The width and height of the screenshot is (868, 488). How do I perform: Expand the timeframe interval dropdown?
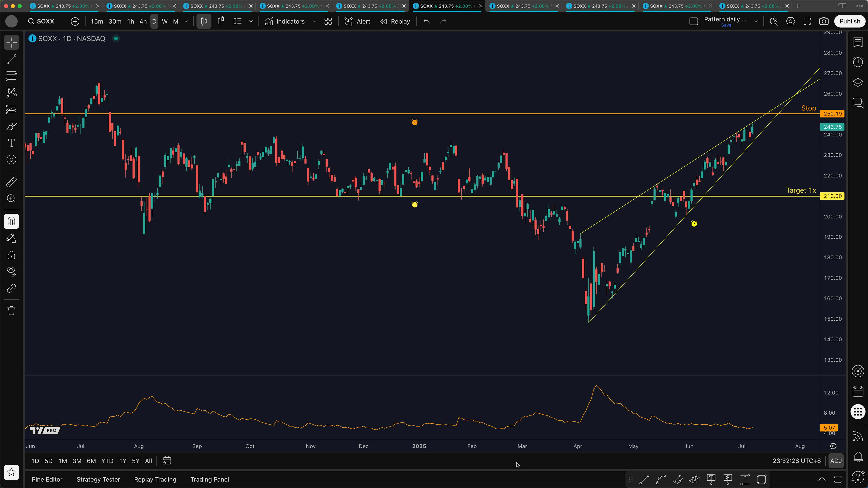click(186, 21)
